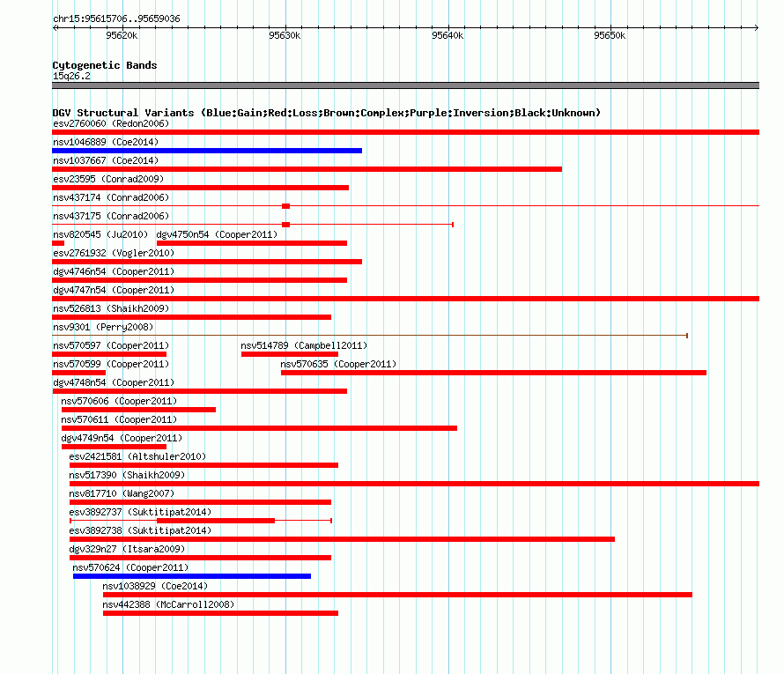Select nsv817710 (Wang2007) label

click(x=122, y=493)
